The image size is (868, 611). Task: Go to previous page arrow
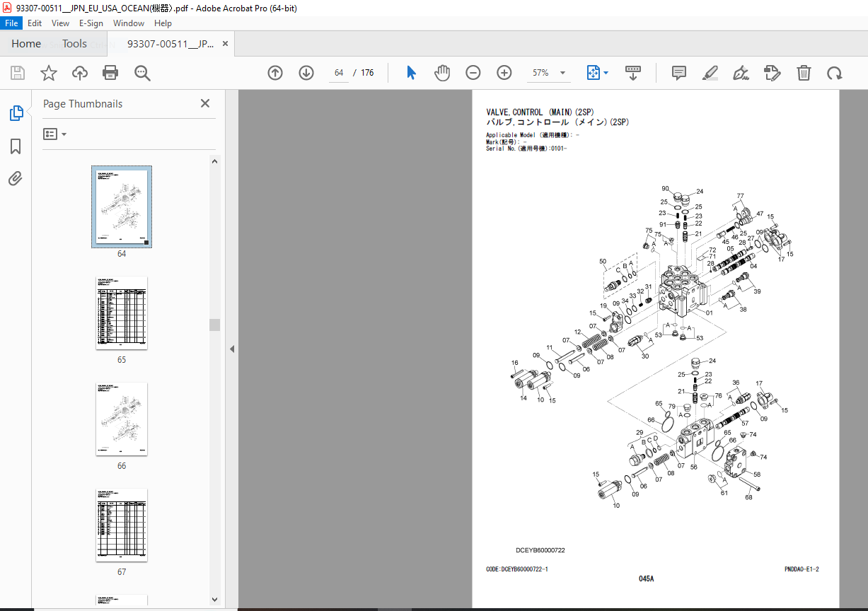275,73
